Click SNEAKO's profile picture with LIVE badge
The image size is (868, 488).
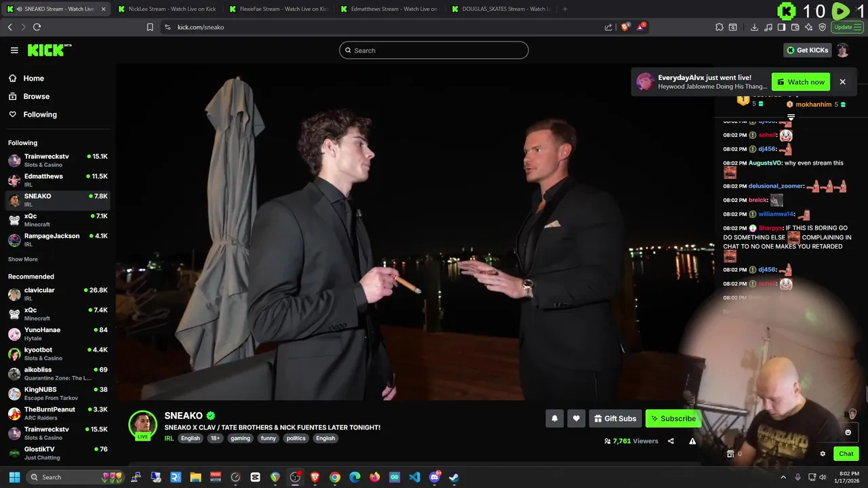142,425
